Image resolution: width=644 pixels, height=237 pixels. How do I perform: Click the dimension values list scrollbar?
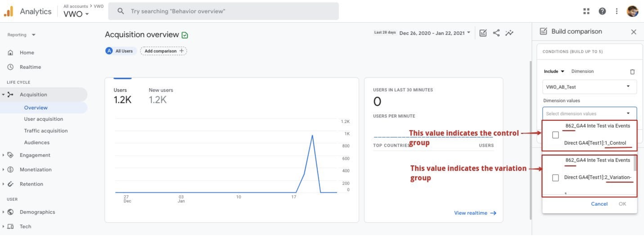coord(635,163)
